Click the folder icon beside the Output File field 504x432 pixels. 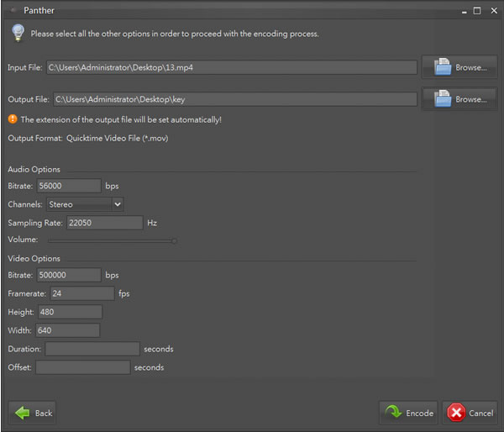(443, 98)
